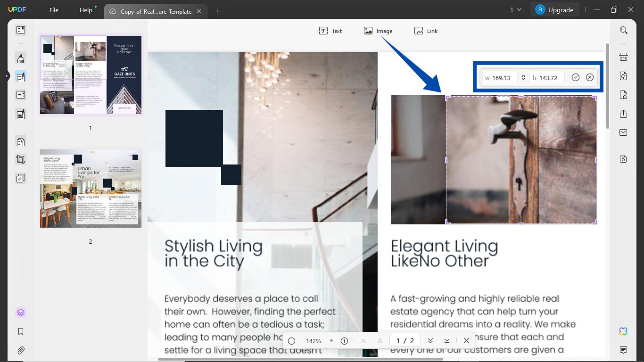Viewport: 644px width, 362px height.
Task: Run OCR on the document
Action: point(623,57)
